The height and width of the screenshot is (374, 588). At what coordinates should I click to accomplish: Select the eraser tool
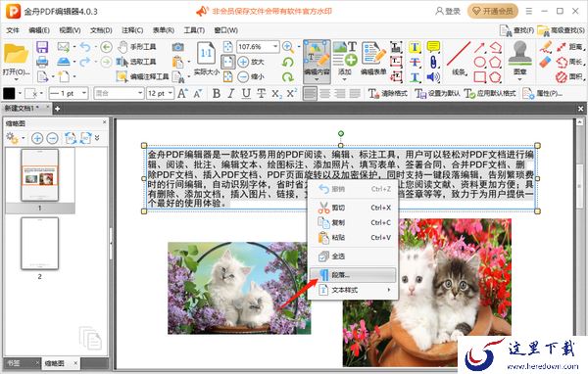(546, 63)
